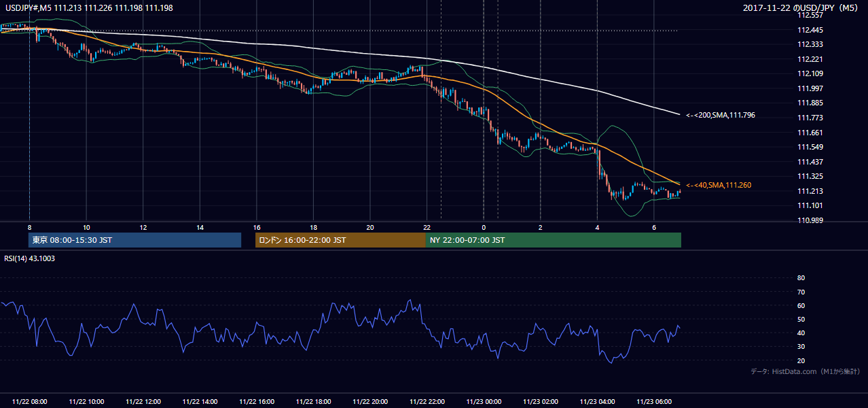This screenshot has height=408, width=868.
Task: Click time axis label 11/23 00:00
Action: (x=484, y=402)
